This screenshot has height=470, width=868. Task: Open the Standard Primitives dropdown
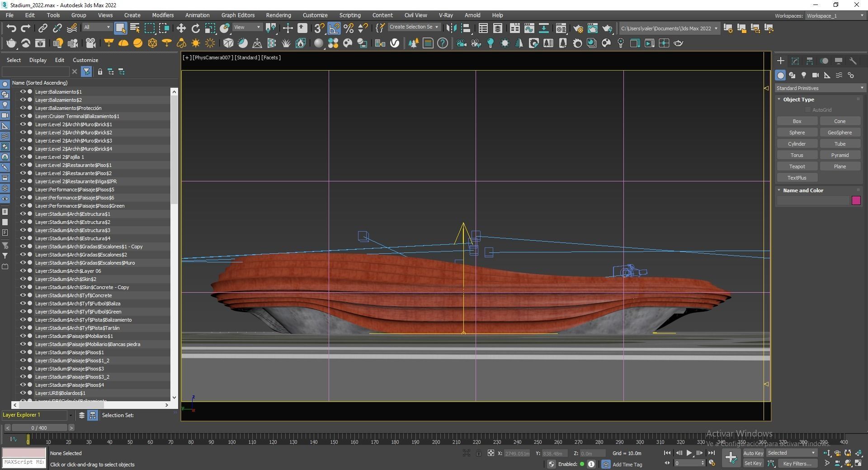(819, 88)
